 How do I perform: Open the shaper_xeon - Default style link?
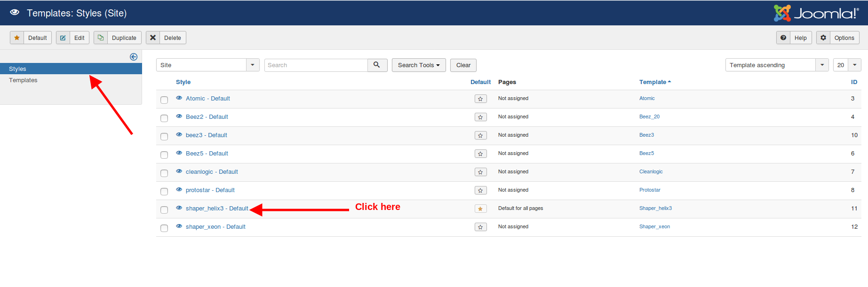tap(215, 227)
